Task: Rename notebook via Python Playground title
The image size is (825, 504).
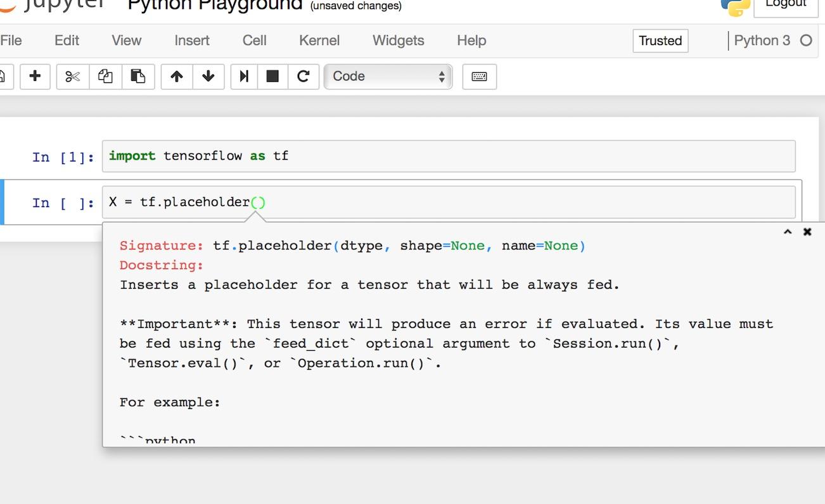Action: (215, 5)
